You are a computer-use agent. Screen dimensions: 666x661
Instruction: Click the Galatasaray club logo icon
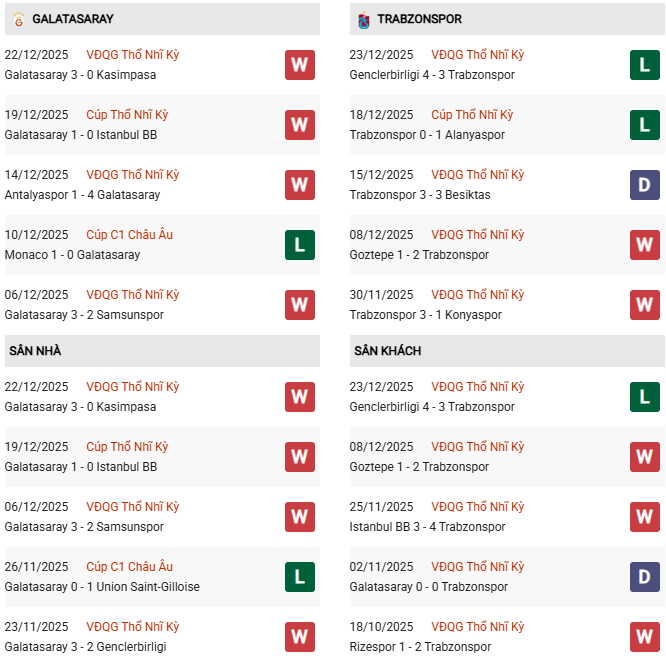click(x=17, y=19)
